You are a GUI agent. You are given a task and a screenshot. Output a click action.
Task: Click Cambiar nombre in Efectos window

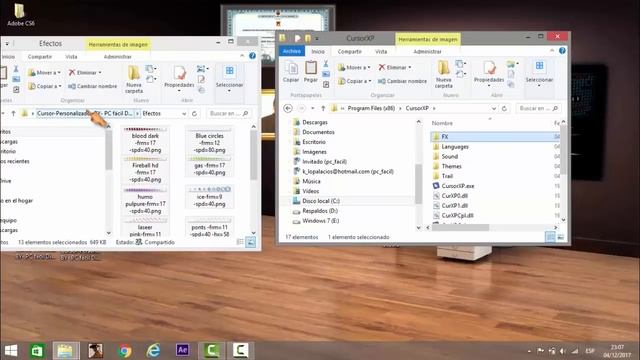point(92,86)
